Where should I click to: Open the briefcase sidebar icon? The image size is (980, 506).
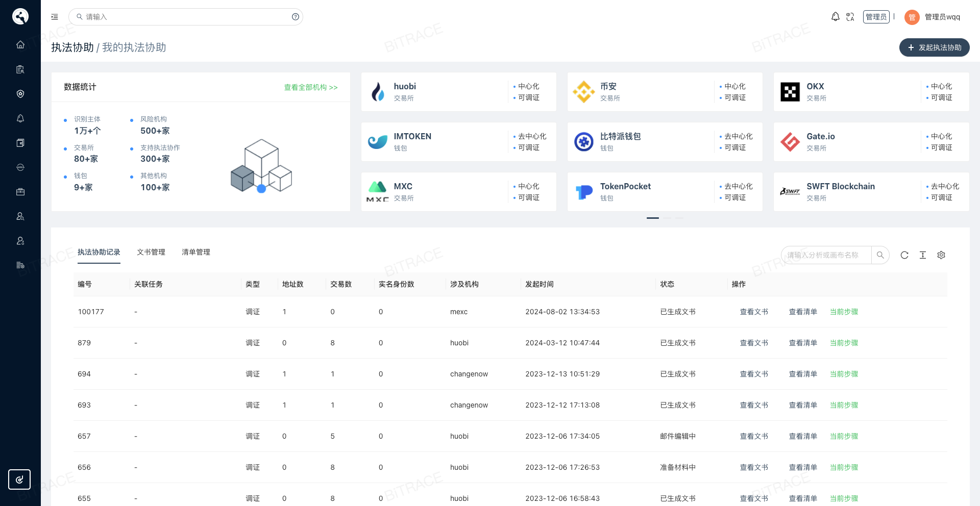(20, 192)
